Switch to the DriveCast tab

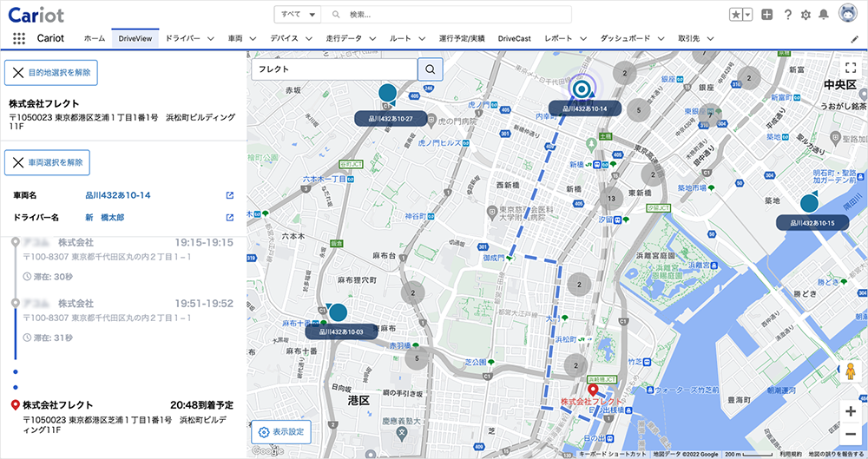click(514, 39)
